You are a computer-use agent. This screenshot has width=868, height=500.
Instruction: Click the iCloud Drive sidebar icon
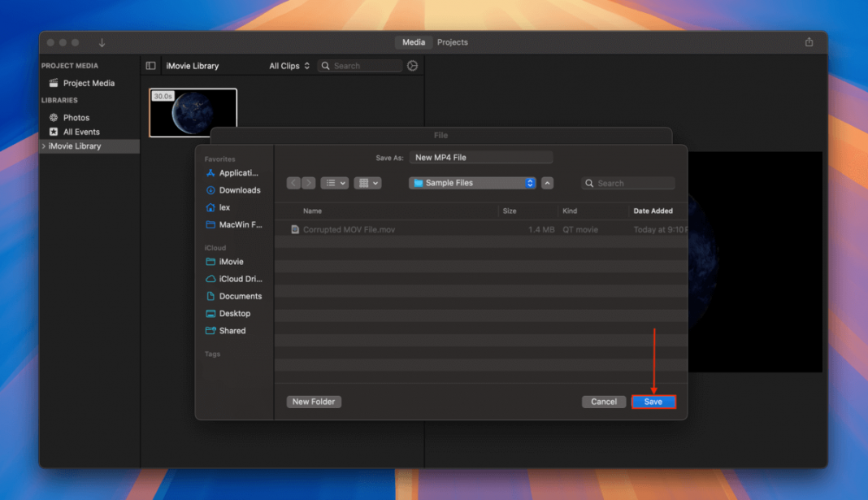pyautogui.click(x=210, y=279)
